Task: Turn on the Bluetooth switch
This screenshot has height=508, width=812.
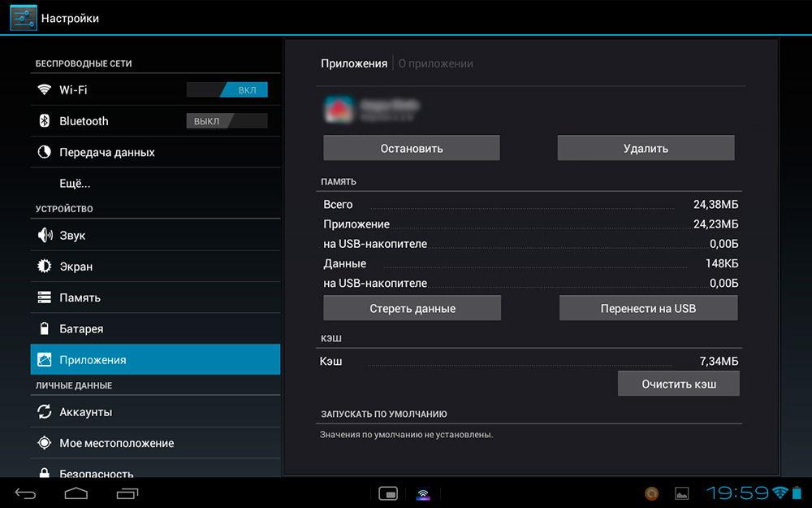Action: click(x=227, y=121)
